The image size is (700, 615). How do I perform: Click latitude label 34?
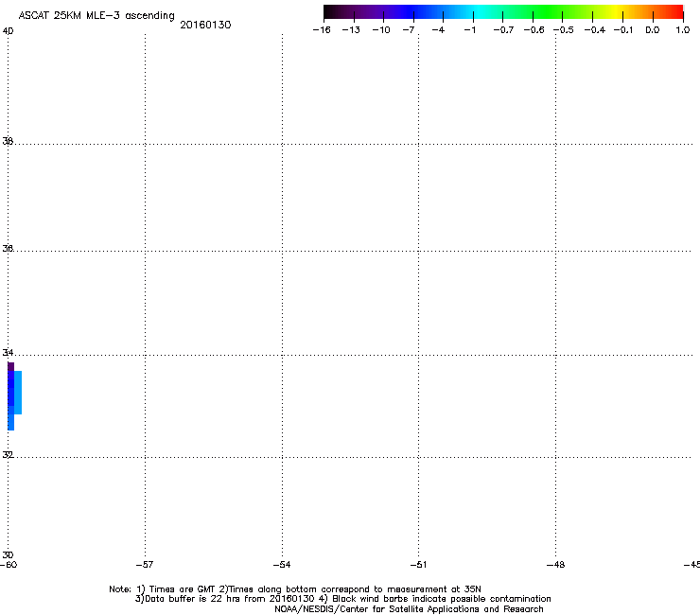[x=8, y=352]
